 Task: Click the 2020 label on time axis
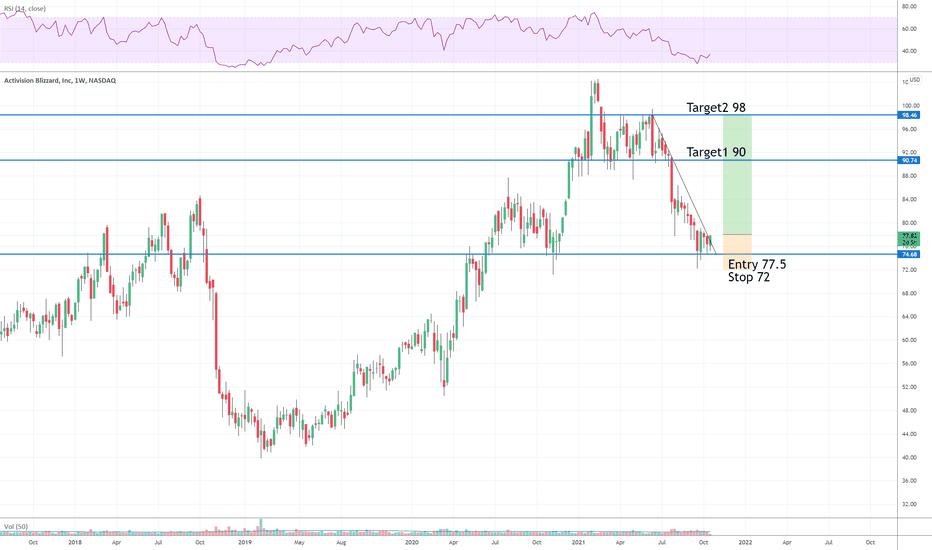click(x=411, y=542)
